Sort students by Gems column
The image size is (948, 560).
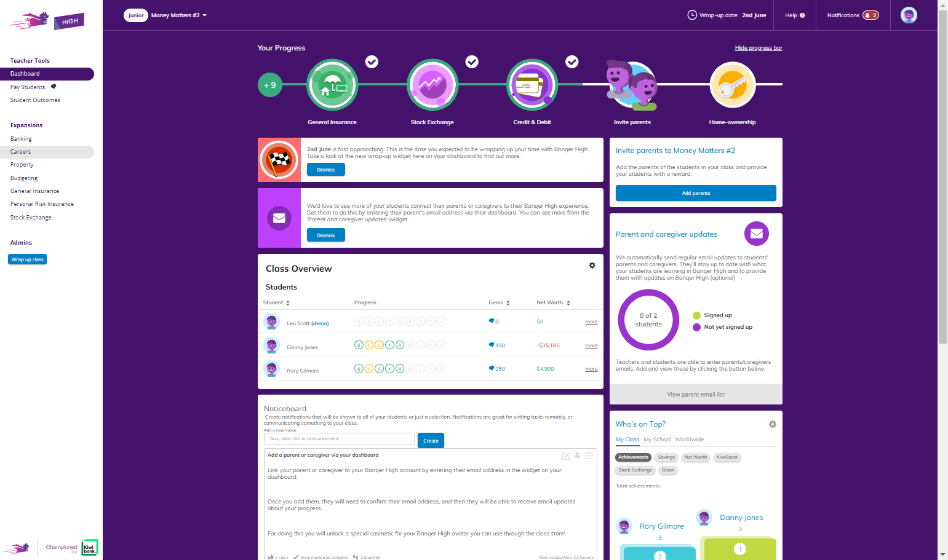[499, 302]
